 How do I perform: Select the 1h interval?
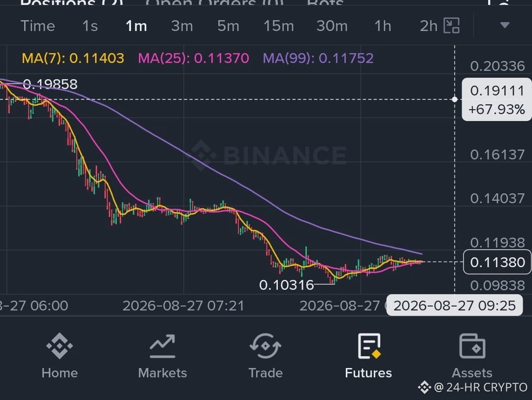[383, 26]
